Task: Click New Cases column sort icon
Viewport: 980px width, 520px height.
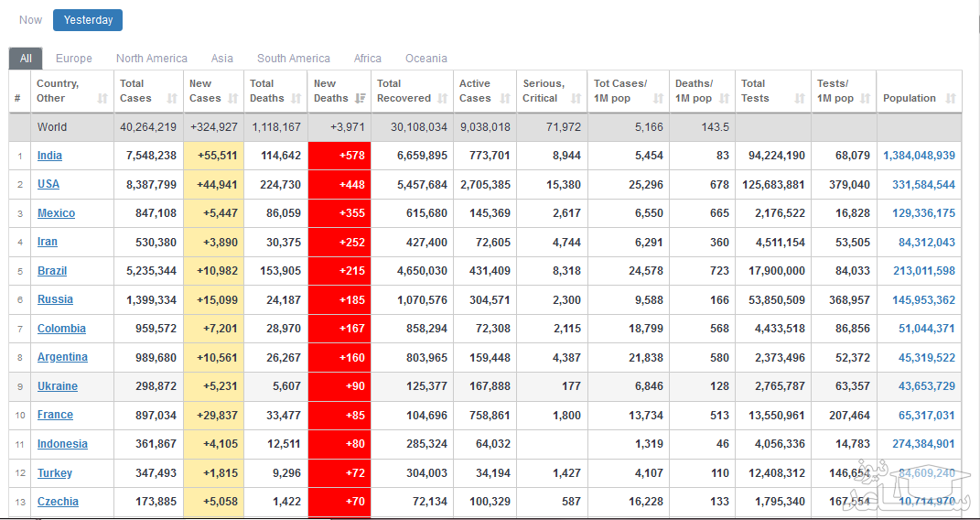Action: [x=232, y=99]
